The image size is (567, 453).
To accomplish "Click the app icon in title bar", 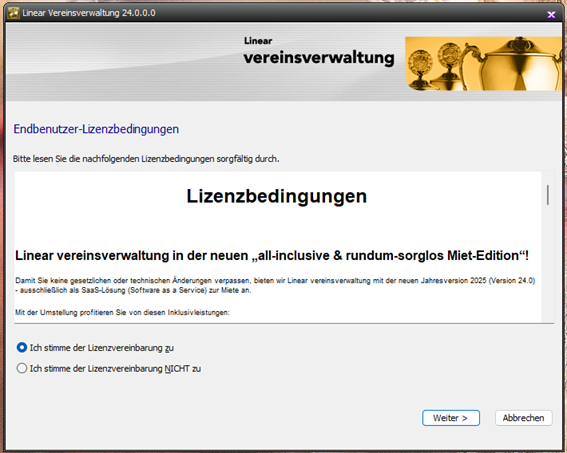I will click(x=13, y=13).
